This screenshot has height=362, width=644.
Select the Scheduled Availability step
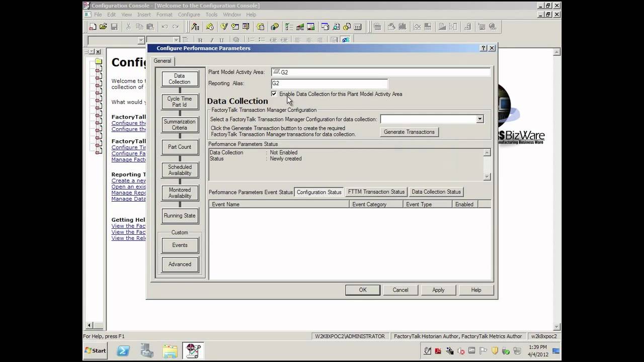coord(180,170)
